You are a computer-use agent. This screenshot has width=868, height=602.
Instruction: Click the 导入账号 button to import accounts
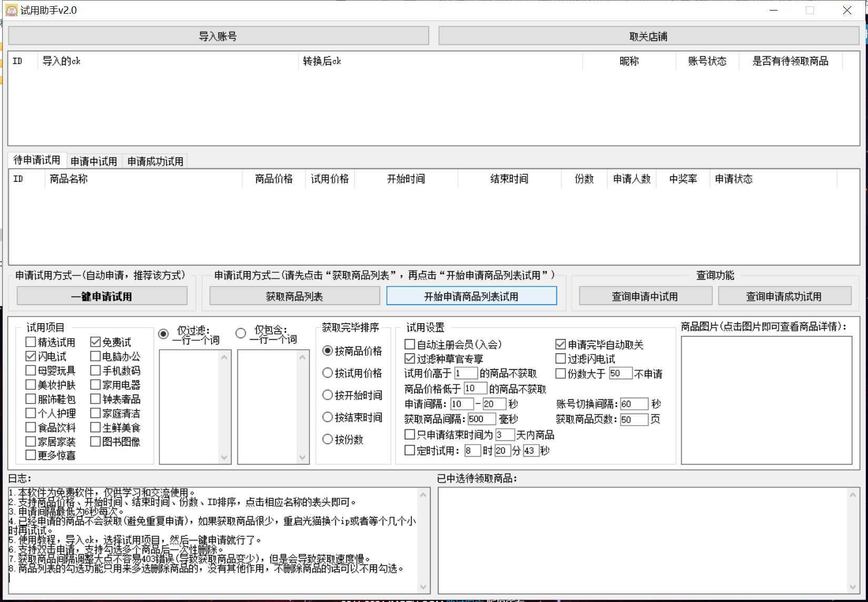[219, 35]
